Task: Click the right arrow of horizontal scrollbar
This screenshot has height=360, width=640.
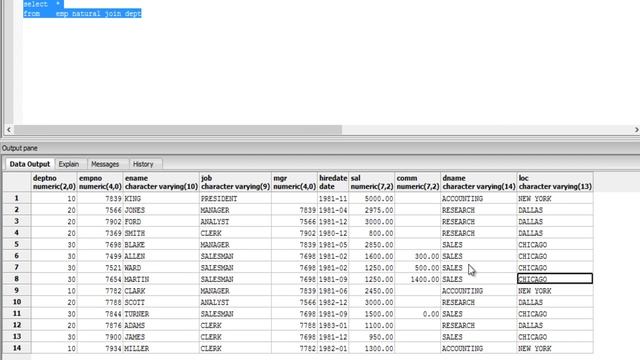Action: tap(636, 130)
